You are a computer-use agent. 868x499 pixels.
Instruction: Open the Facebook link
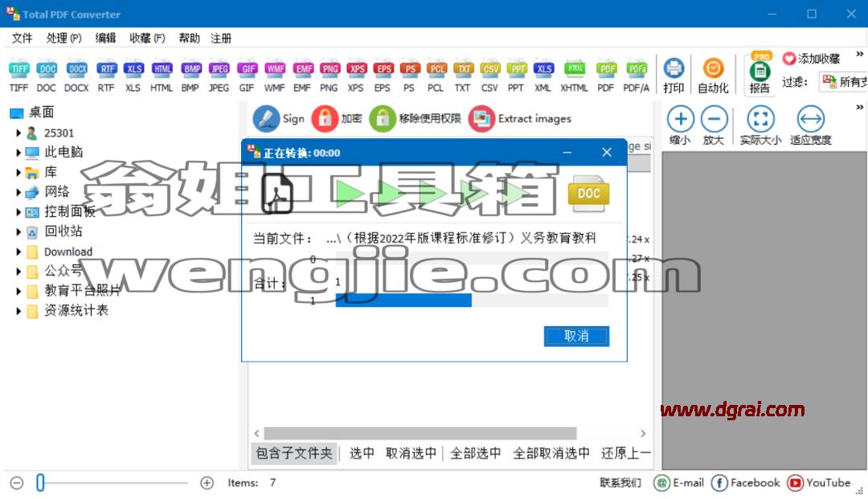[x=746, y=483]
